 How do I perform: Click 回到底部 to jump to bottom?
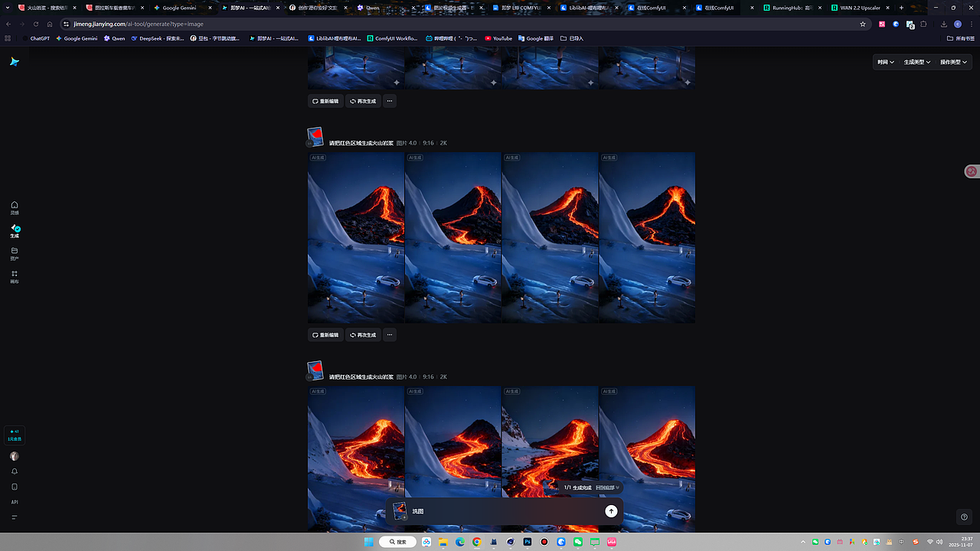pos(606,487)
